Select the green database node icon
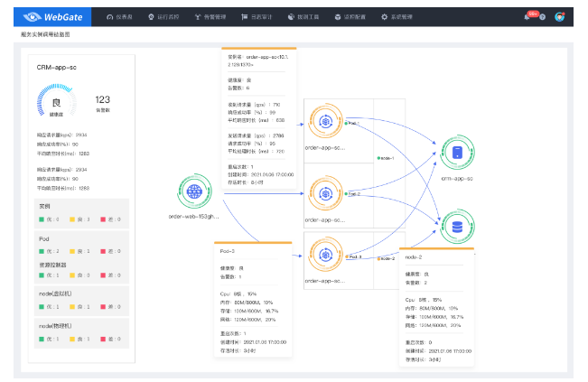588x382 pixels. click(x=457, y=227)
